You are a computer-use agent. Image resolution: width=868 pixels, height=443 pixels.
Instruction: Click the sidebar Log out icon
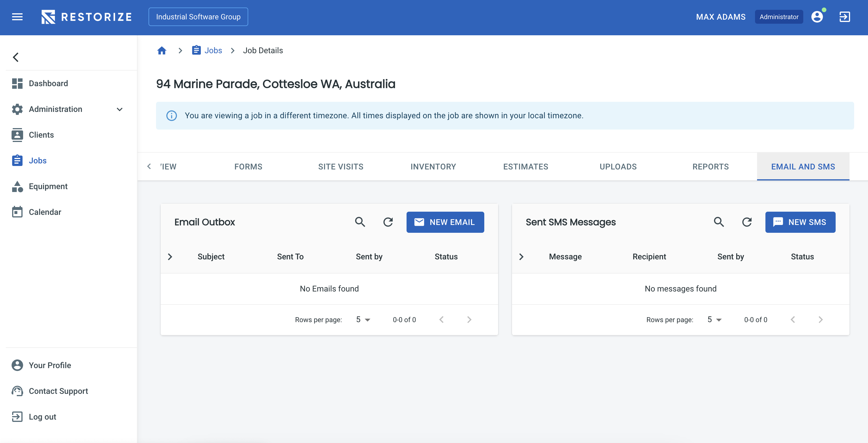[17, 417]
